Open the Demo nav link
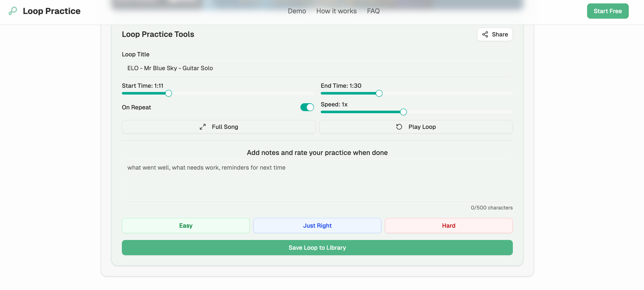 click(x=297, y=11)
